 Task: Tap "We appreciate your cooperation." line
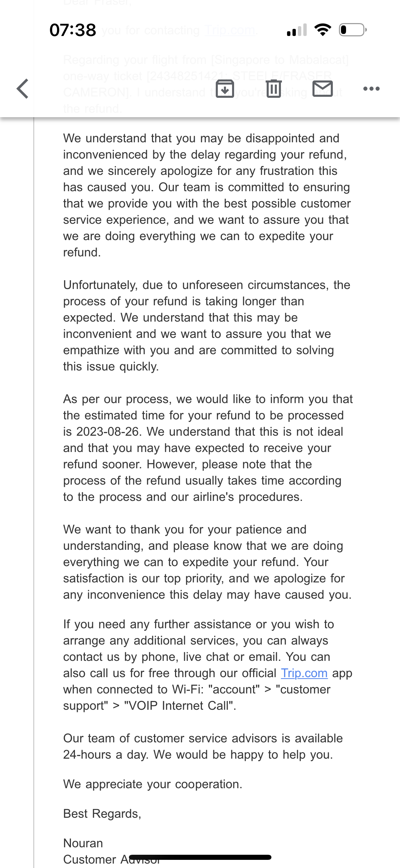[x=153, y=784]
